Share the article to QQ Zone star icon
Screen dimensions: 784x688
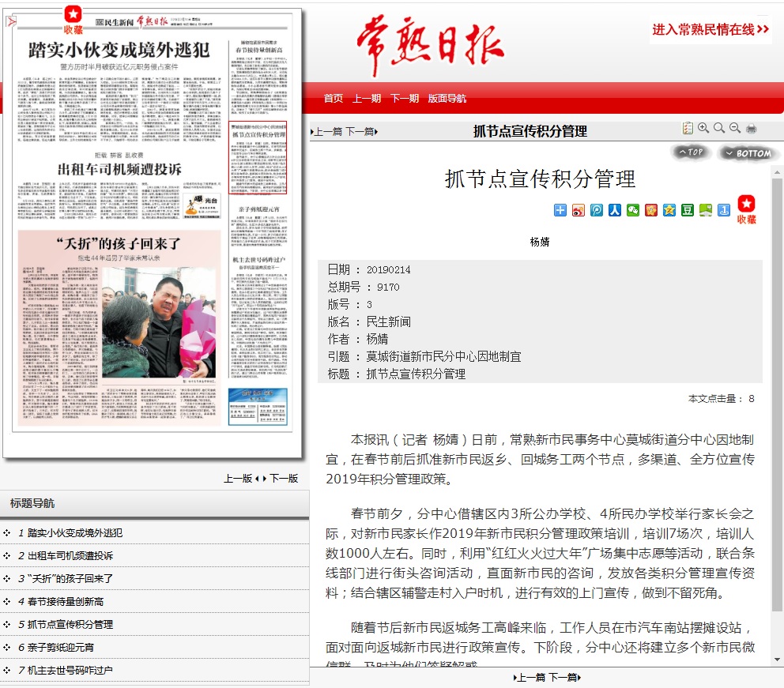pos(669,210)
